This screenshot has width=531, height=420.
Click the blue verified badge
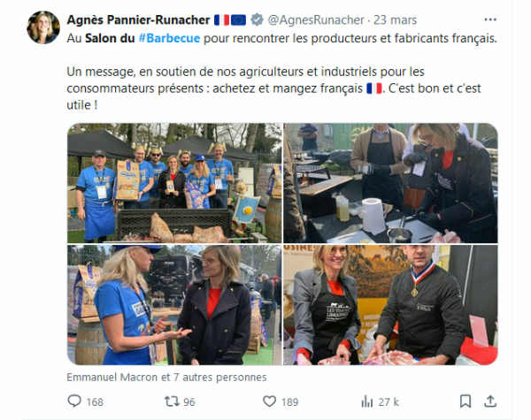[x=257, y=19]
